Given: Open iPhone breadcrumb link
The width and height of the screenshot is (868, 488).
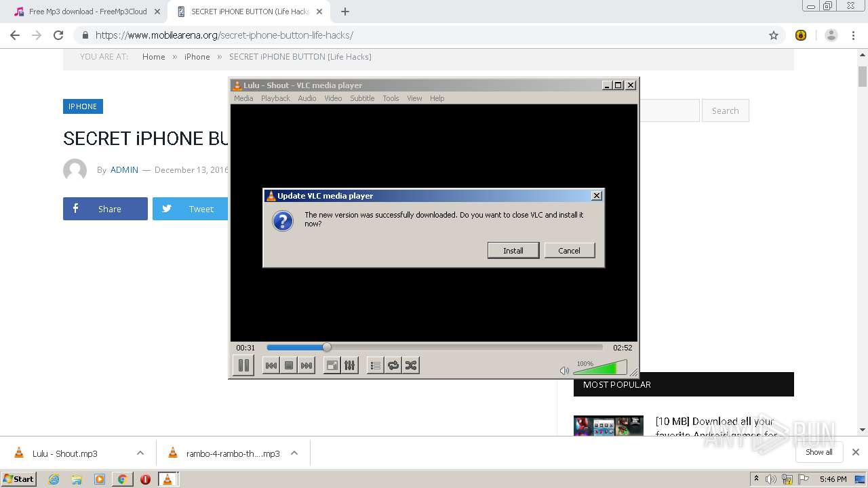Looking at the screenshot, I should point(197,57).
